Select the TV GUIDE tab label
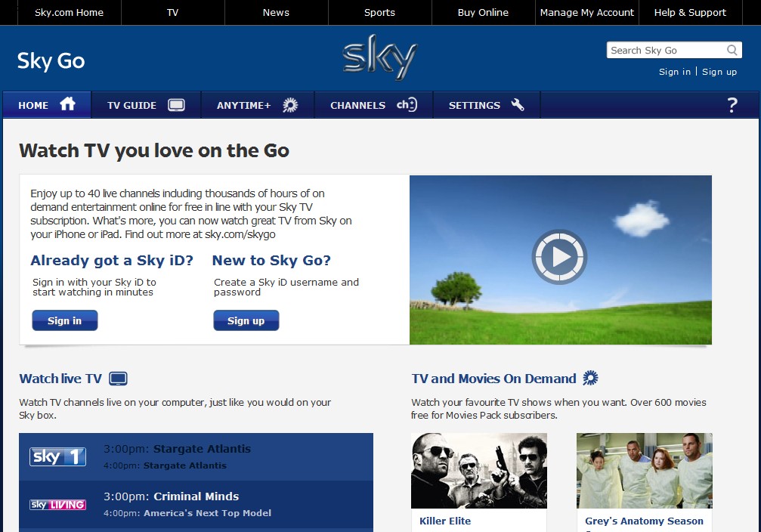This screenshot has width=761, height=532. click(x=132, y=105)
